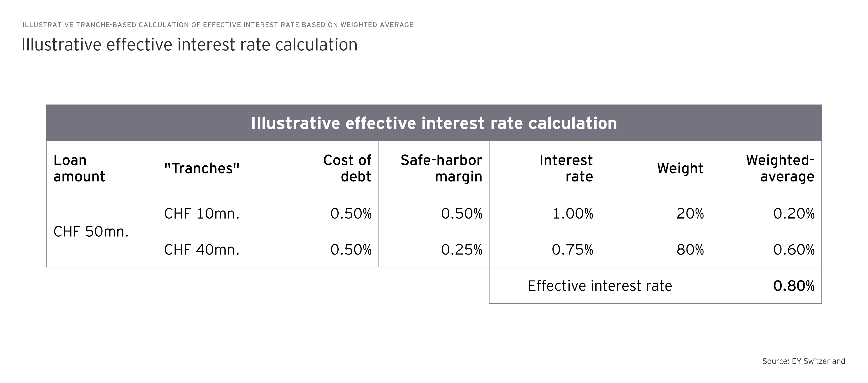Click the 0.75% interest rate cell
Viewport: 868px width, 383px height.
click(x=572, y=250)
